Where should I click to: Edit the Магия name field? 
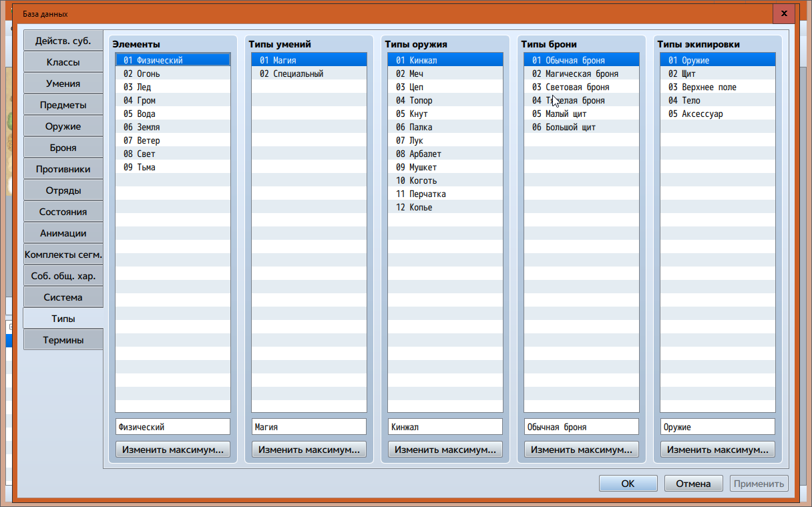pyautogui.click(x=309, y=427)
